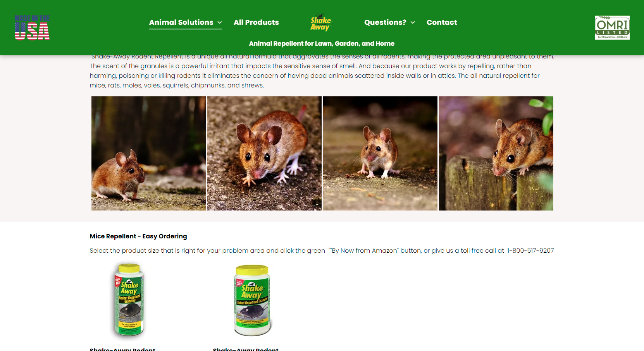The width and height of the screenshot is (644, 351).
Task: Click the Made in the USA flag logo
Action: click(32, 27)
